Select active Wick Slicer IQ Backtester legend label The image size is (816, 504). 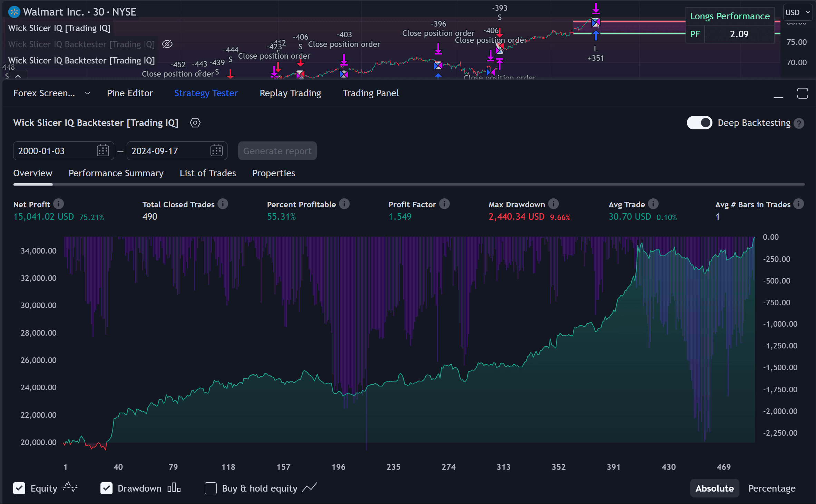point(81,61)
